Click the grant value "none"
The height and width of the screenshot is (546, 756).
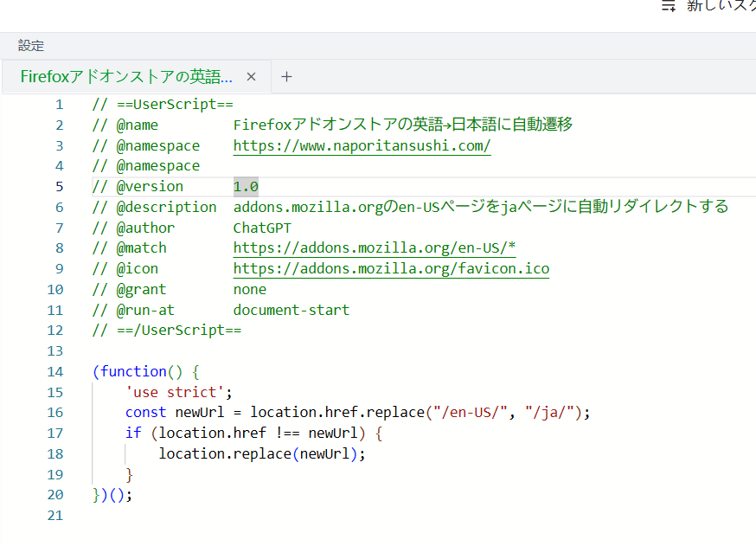coord(250,289)
